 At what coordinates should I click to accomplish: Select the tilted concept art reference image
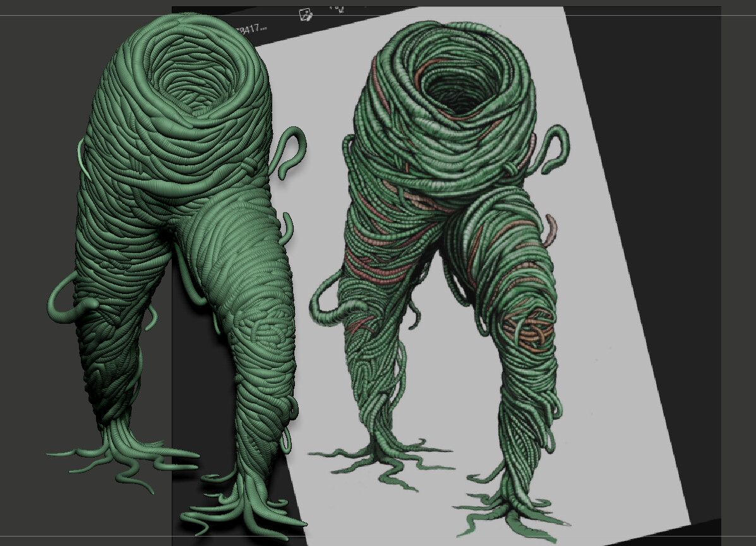tap(442, 252)
